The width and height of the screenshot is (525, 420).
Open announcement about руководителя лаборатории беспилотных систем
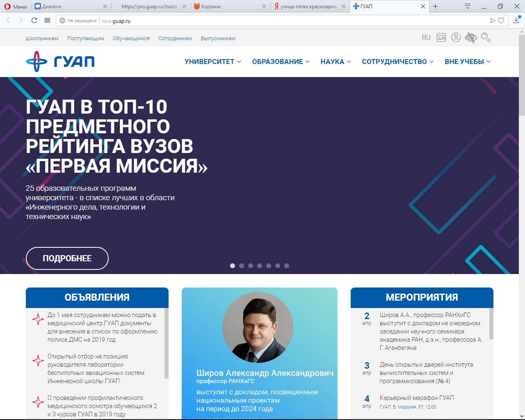pos(96,369)
